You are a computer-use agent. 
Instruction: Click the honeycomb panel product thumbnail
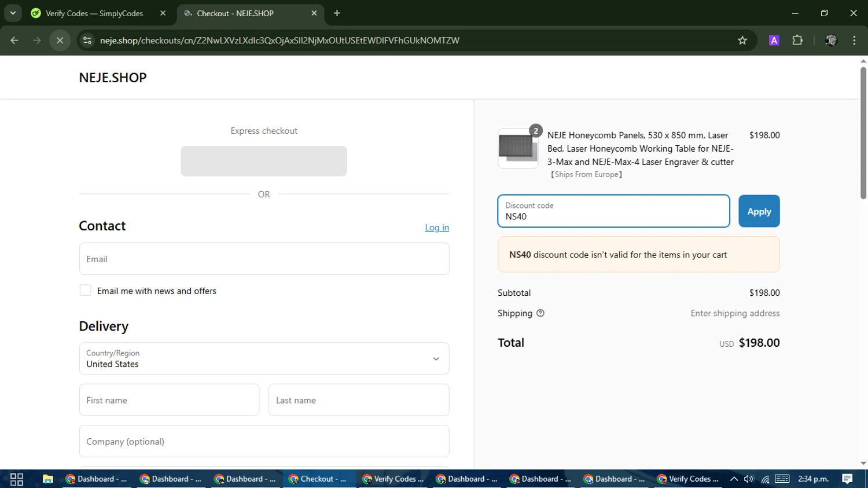click(x=518, y=148)
